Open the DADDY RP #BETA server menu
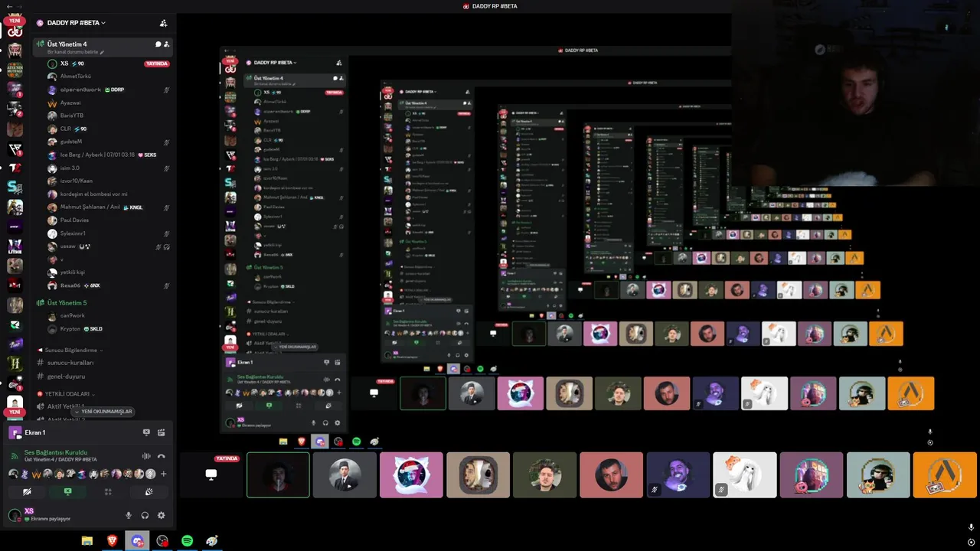This screenshot has width=980, height=551. [x=75, y=23]
